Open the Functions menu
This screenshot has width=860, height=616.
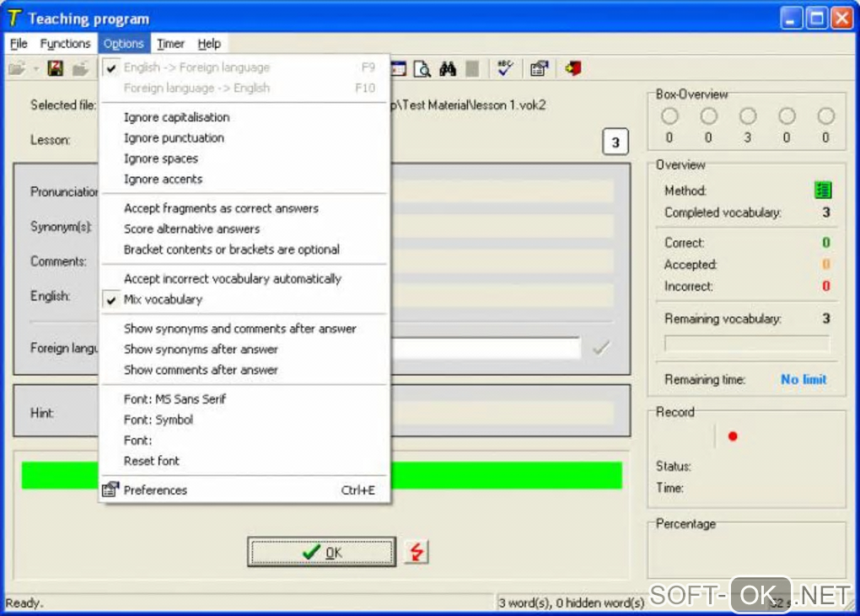click(x=65, y=43)
